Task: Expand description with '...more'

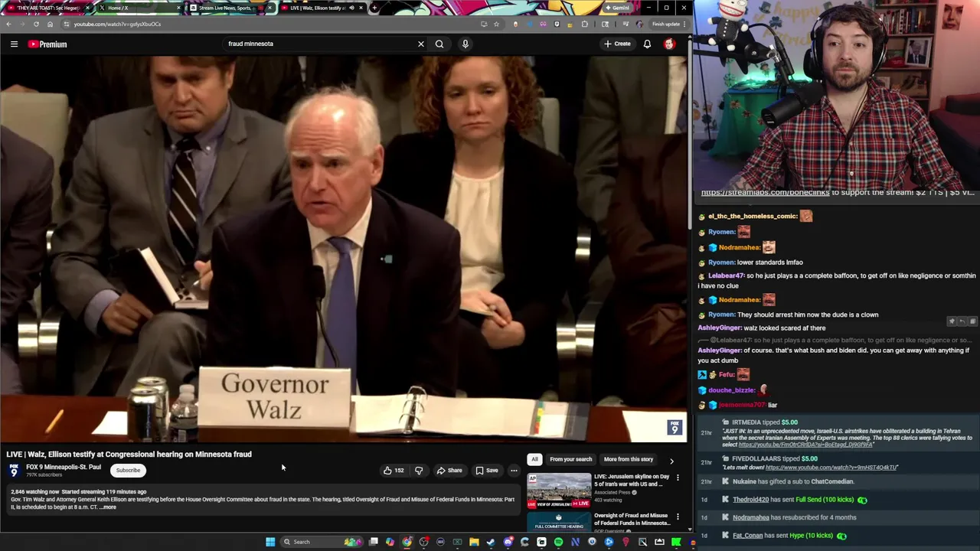Action: 108,507
